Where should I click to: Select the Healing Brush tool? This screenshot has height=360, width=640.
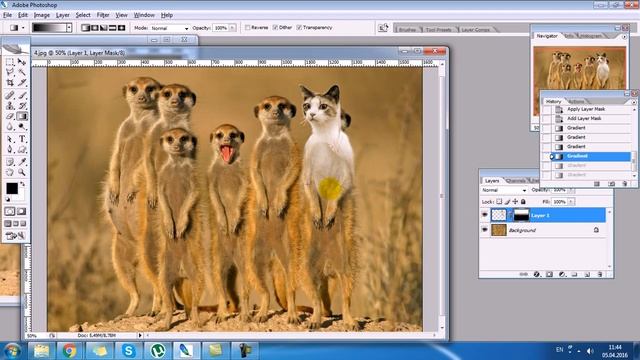[10, 96]
